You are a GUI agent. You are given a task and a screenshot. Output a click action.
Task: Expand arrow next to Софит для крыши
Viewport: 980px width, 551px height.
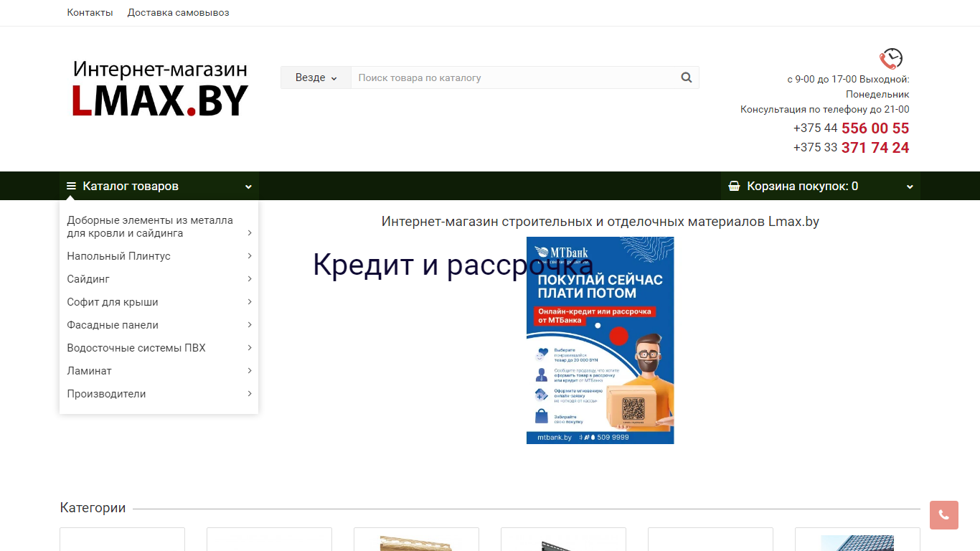249,301
